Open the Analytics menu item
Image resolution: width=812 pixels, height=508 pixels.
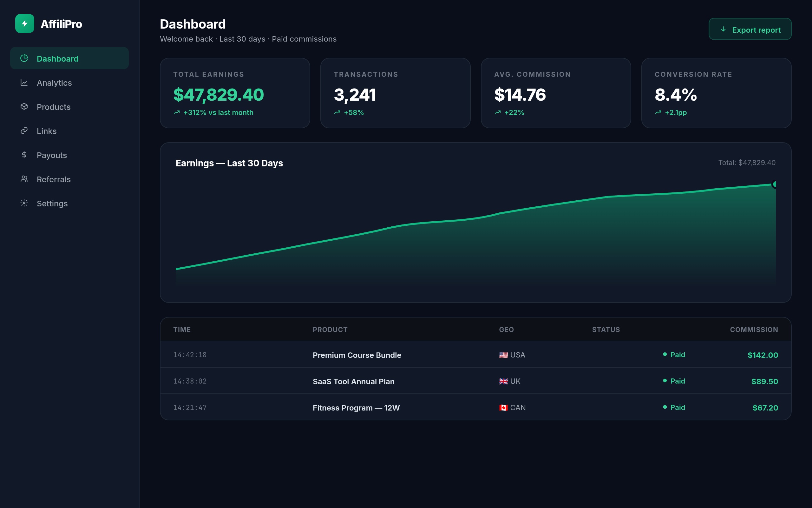tap(69, 83)
